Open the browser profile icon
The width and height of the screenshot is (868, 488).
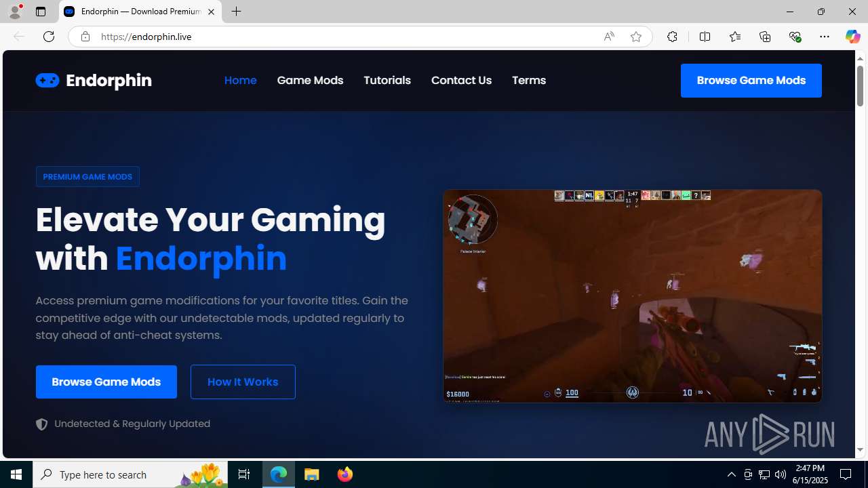pos(15,12)
